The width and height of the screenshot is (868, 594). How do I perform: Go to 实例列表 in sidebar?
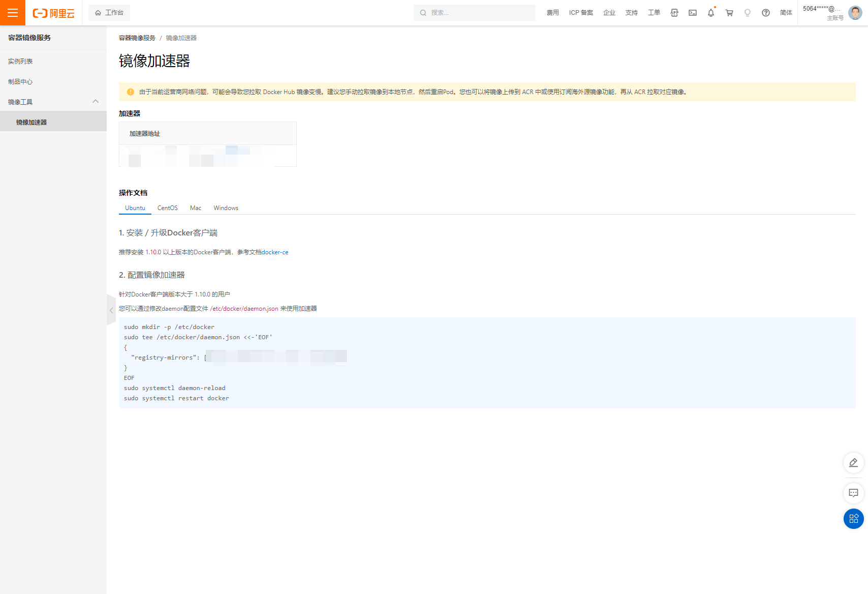tap(20, 62)
